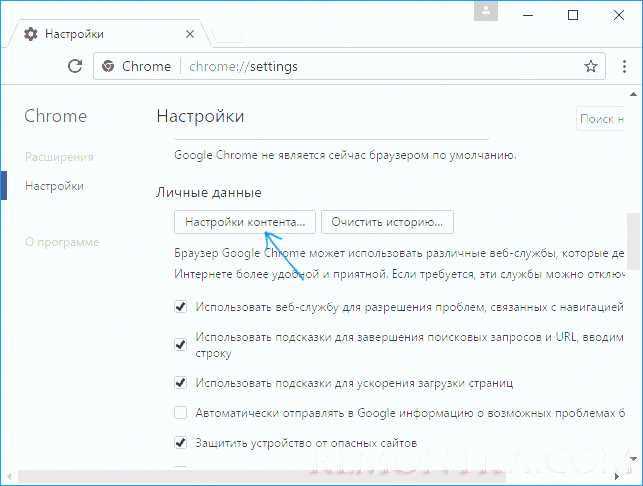This screenshot has height=486, width=643.
Task: Click the Настройки page title
Action: pyautogui.click(x=200, y=116)
